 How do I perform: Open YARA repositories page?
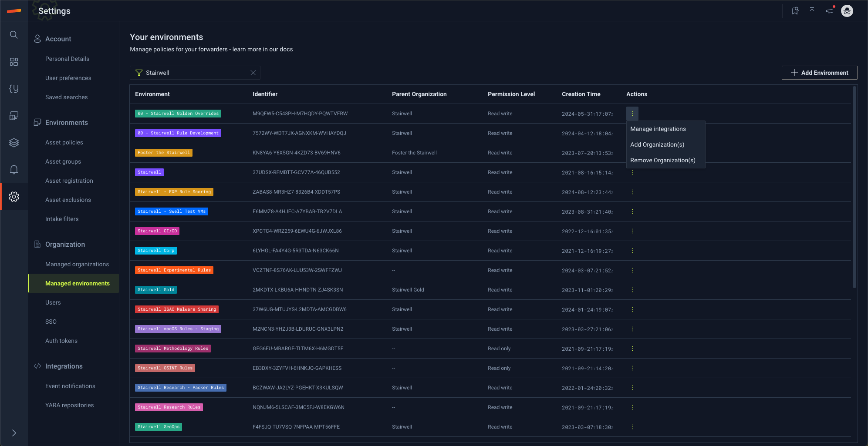(x=70, y=405)
